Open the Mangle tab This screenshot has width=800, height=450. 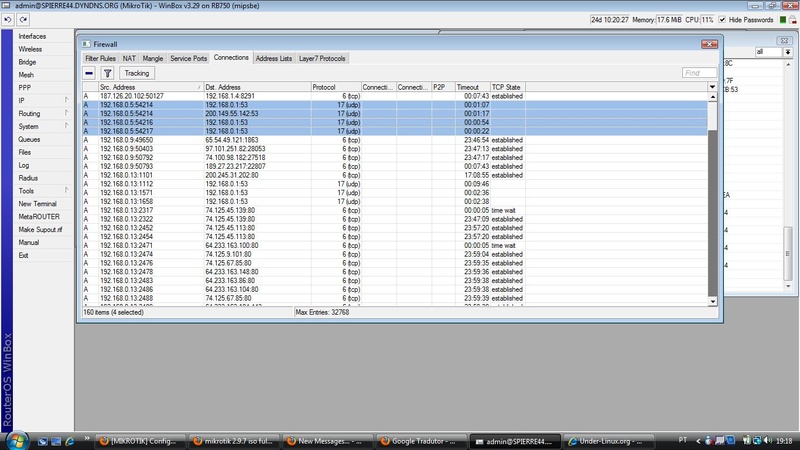(153, 58)
